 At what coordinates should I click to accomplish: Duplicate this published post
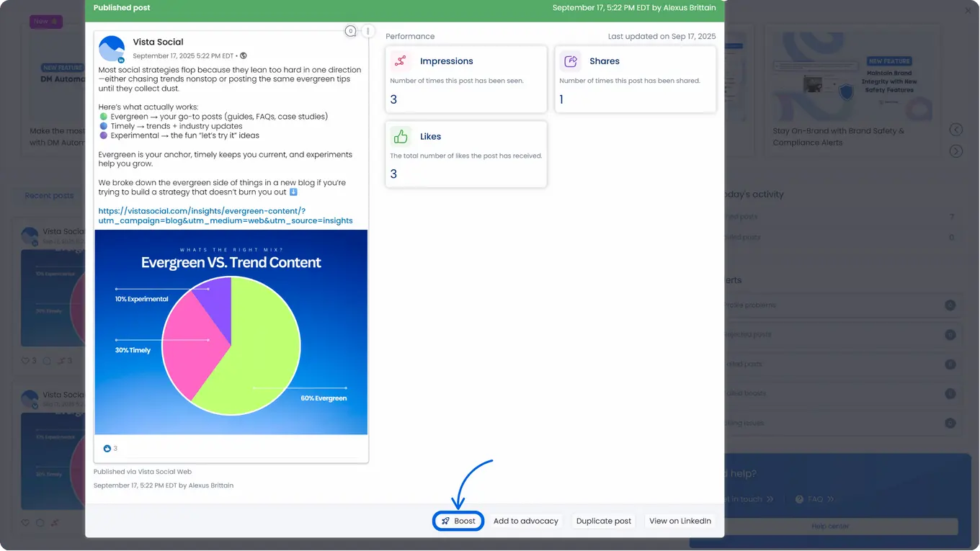603,521
